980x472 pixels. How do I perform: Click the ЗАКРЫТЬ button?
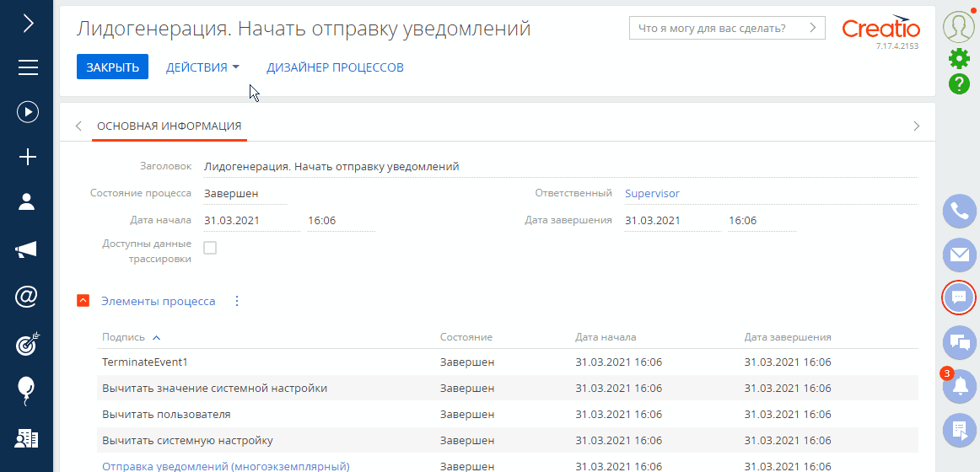pyautogui.click(x=112, y=67)
